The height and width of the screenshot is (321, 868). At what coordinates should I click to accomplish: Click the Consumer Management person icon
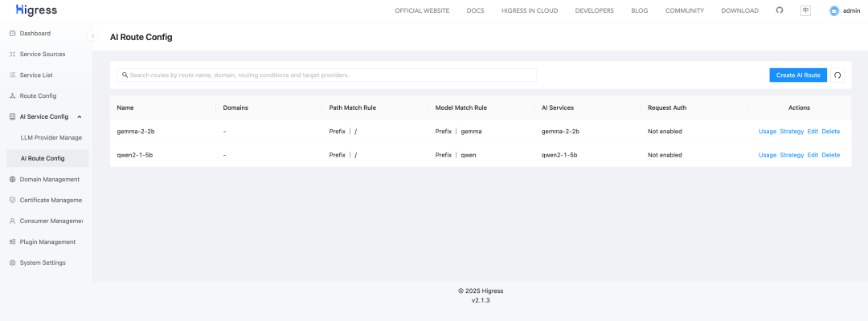(13, 221)
